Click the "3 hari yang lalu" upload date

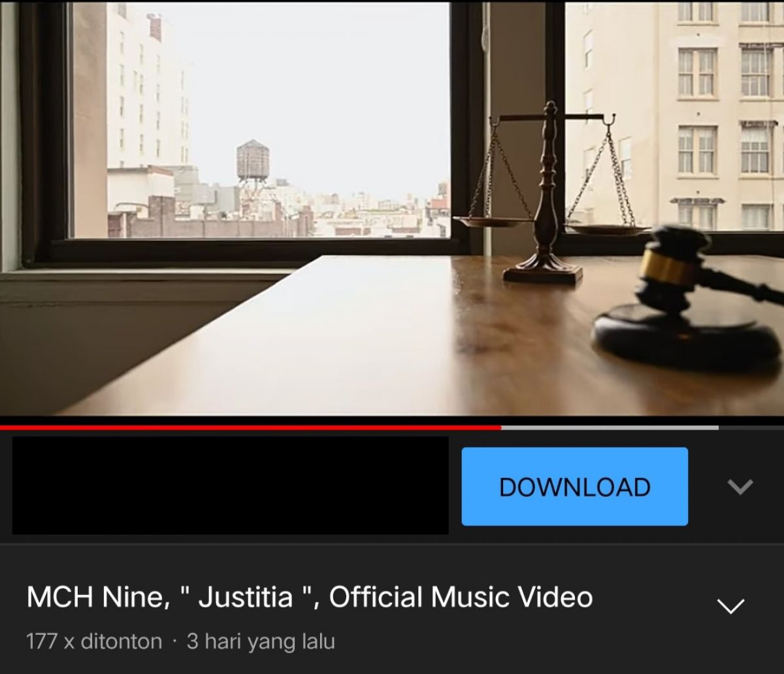point(261,641)
